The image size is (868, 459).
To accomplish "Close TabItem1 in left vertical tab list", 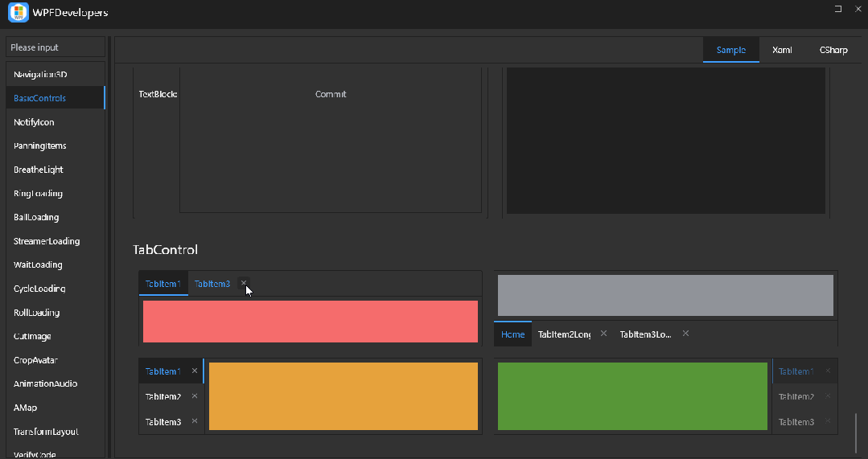I will point(195,371).
